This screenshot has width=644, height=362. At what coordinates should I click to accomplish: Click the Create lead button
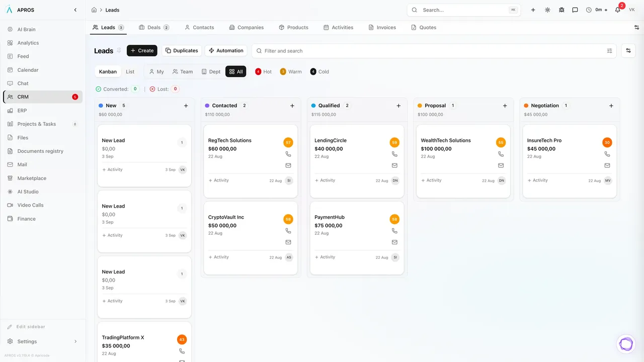[142, 51]
